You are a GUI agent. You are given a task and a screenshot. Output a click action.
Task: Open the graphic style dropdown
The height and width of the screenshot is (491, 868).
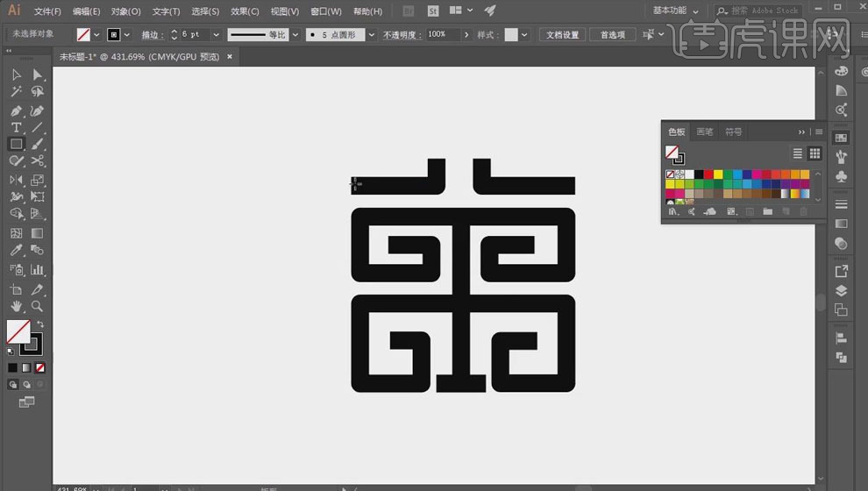[x=524, y=35]
